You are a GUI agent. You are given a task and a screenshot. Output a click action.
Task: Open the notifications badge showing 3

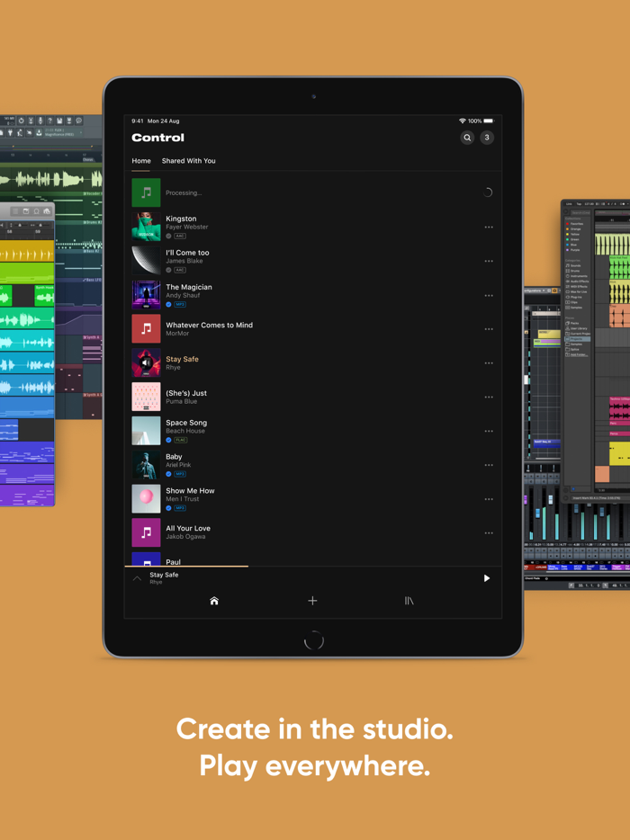487,138
